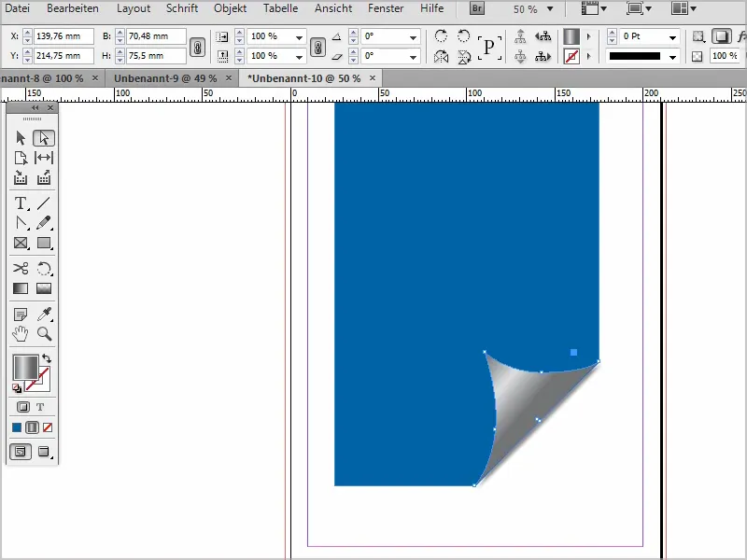The height and width of the screenshot is (560, 747).
Task: Toggle constrain proportions for scaling
Action: tap(317, 47)
